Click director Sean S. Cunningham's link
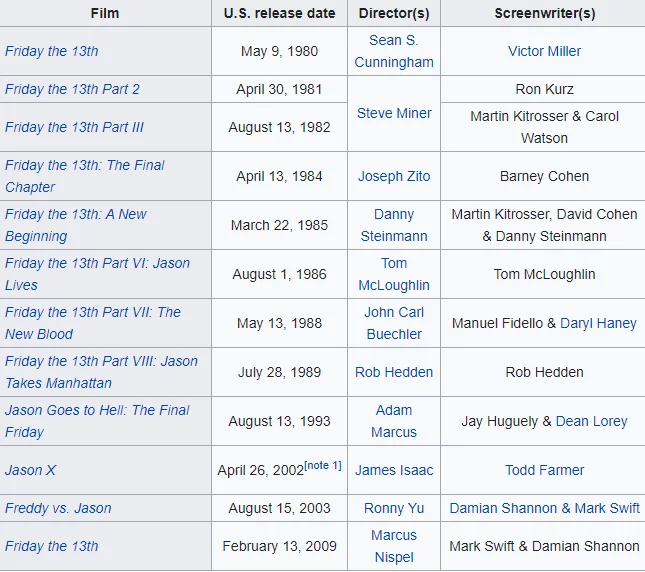Image resolution: width=645 pixels, height=572 pixels. tap(394, 51)
